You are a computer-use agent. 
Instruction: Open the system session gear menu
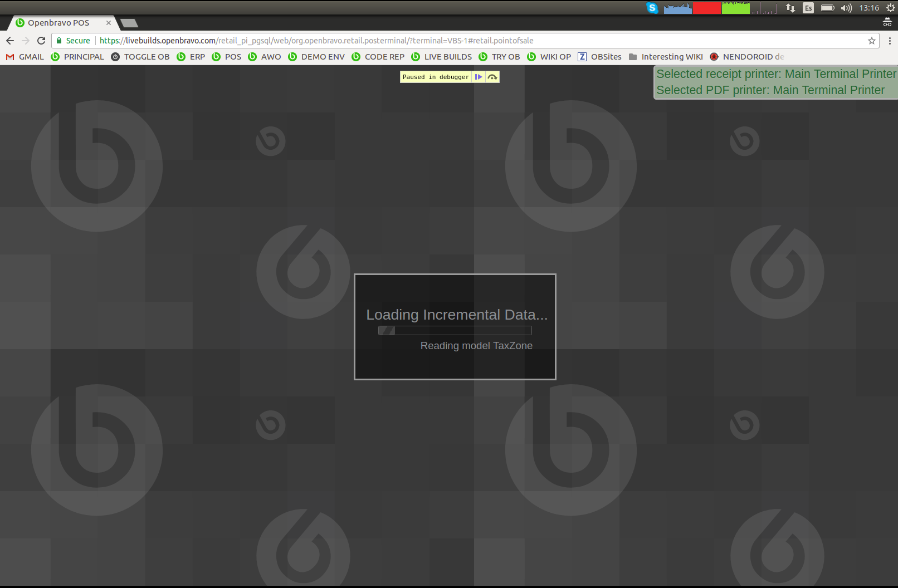point(890,8)
